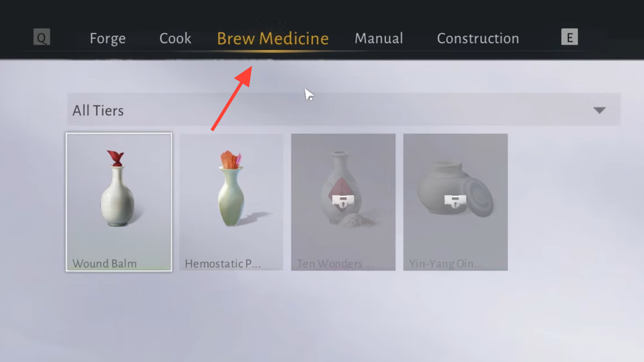Image resolution: width=644 pixels, height=362 pixels.
Task: Click the Q key shortcut icon
Action: [x=42, y=38]
